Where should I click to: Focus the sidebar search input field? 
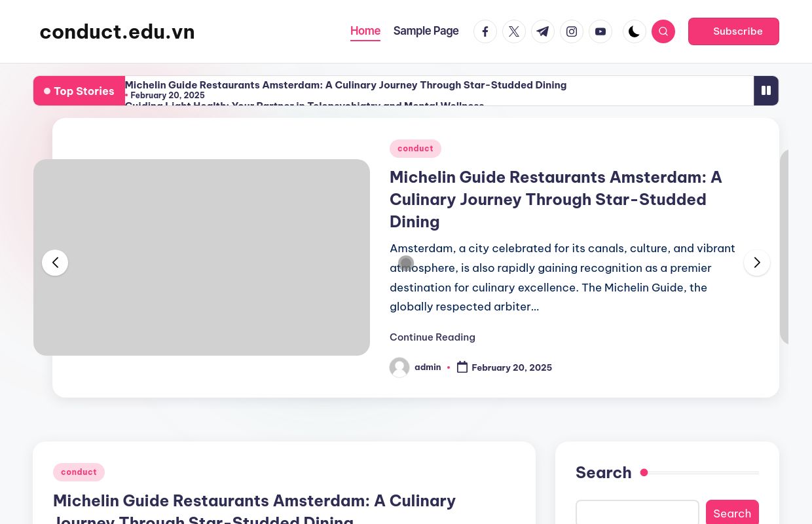(x=637, y=513)
